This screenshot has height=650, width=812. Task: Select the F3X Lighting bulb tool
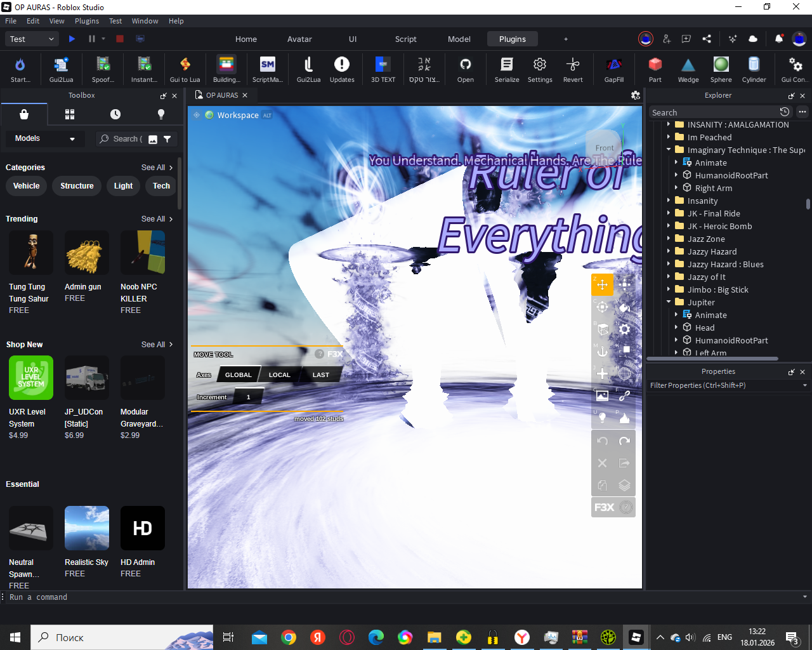point(603,418)
